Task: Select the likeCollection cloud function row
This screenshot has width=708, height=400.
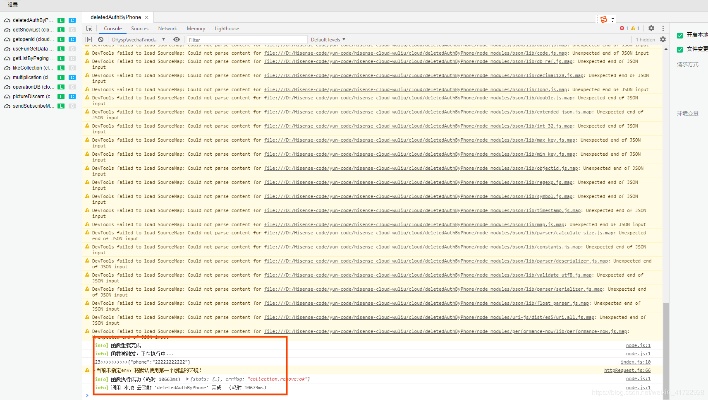Action: coord(40,68)
